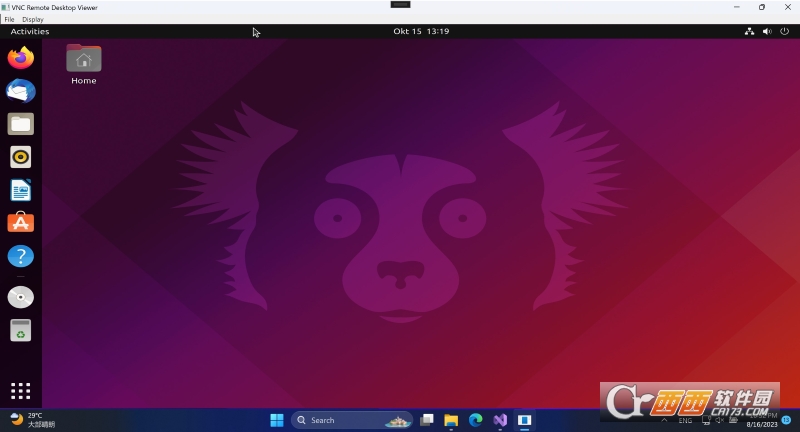Open the Help icon in dock
Image resolution: width=800 pixels, height=432 pixels.
click(x=20, y=256)
